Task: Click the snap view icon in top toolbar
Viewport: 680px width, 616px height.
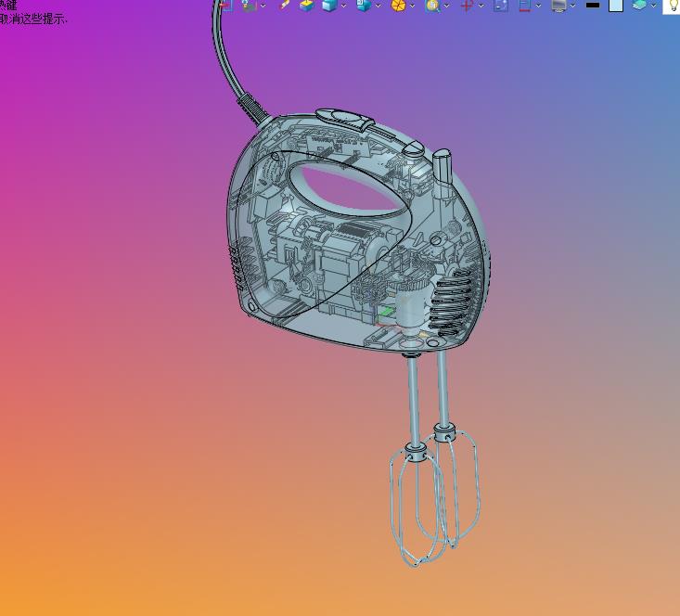Action: (250, 6)
